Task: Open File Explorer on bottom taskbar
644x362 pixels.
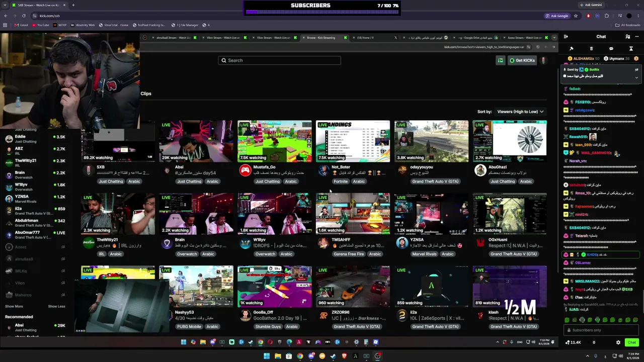Action: coord(278,356)
